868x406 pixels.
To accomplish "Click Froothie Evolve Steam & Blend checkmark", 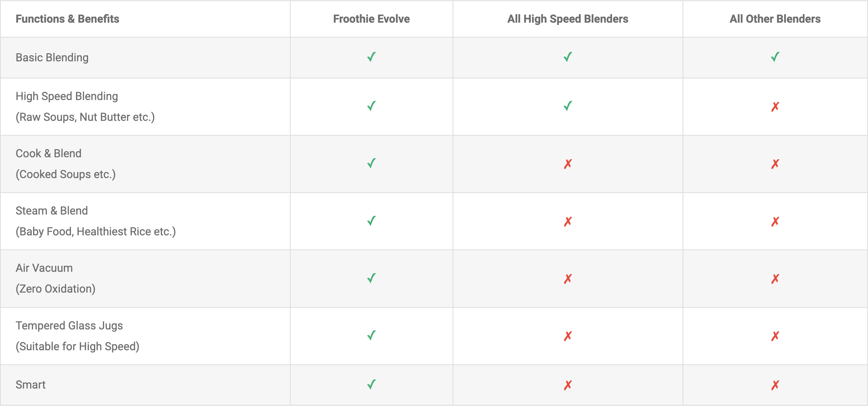I will (x=371, y=221).
